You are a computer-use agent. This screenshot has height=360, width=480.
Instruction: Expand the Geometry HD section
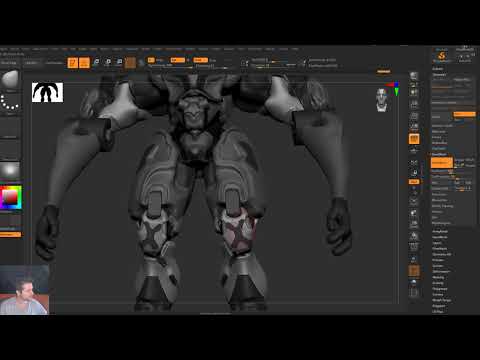click(442, 254)
